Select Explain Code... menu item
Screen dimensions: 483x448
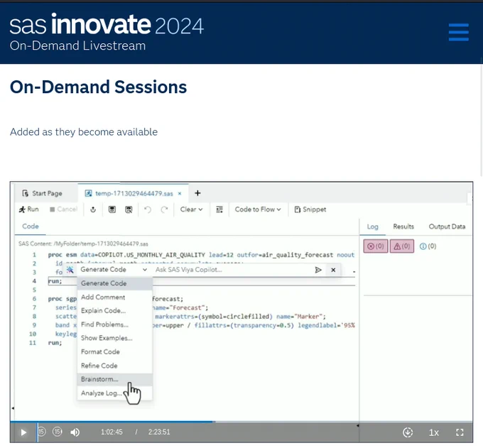point(114,311)
